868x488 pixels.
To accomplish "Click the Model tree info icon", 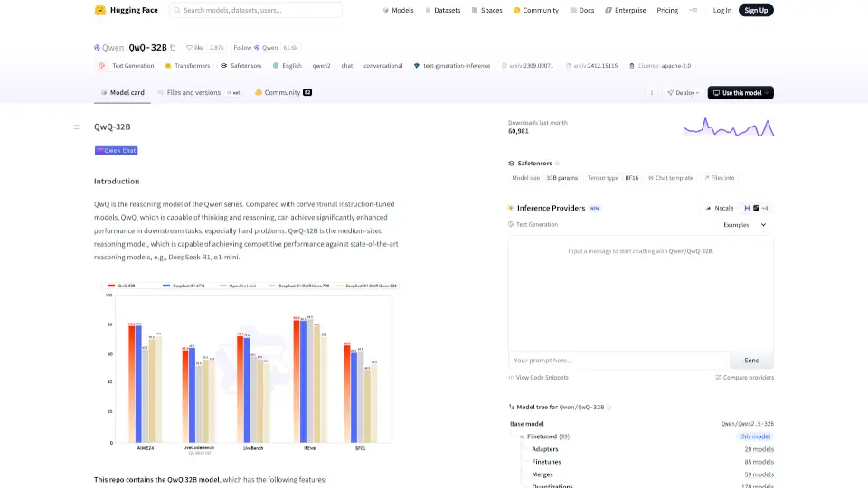I will point(609,408).
